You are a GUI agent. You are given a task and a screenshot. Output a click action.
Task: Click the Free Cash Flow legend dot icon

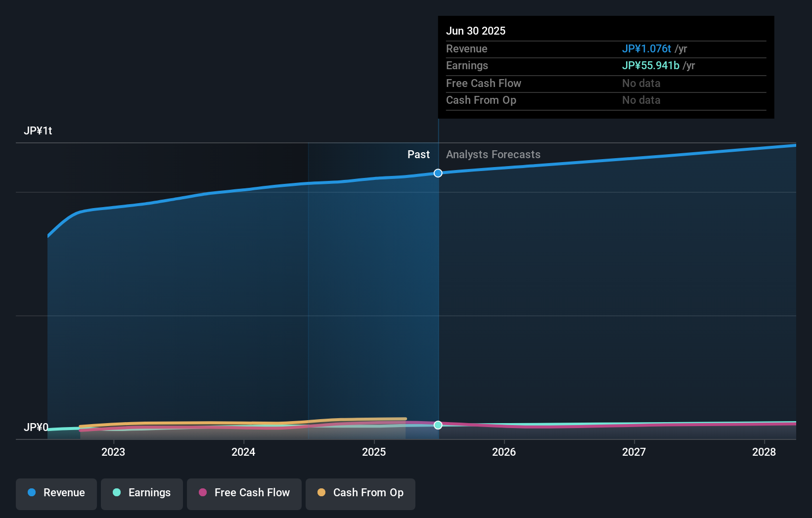point(202,492)
